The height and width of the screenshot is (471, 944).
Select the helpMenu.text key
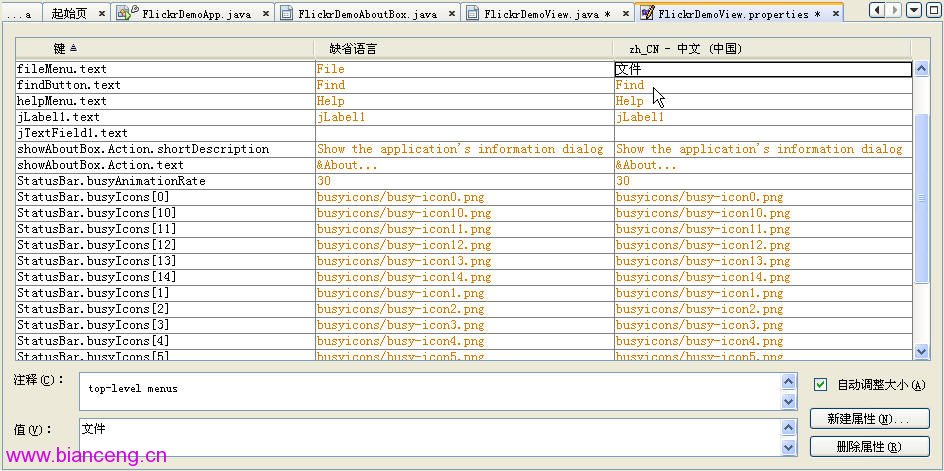(x=164, y=101)
